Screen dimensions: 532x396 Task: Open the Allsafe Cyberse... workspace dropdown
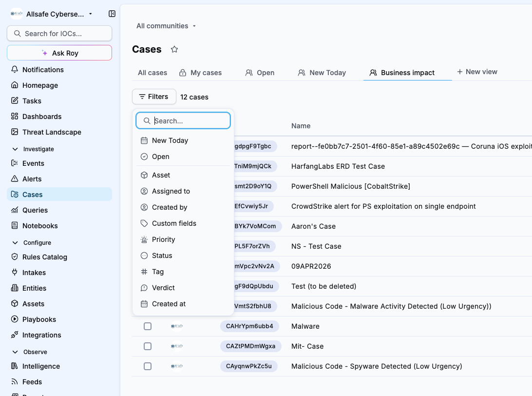(59, 14)
